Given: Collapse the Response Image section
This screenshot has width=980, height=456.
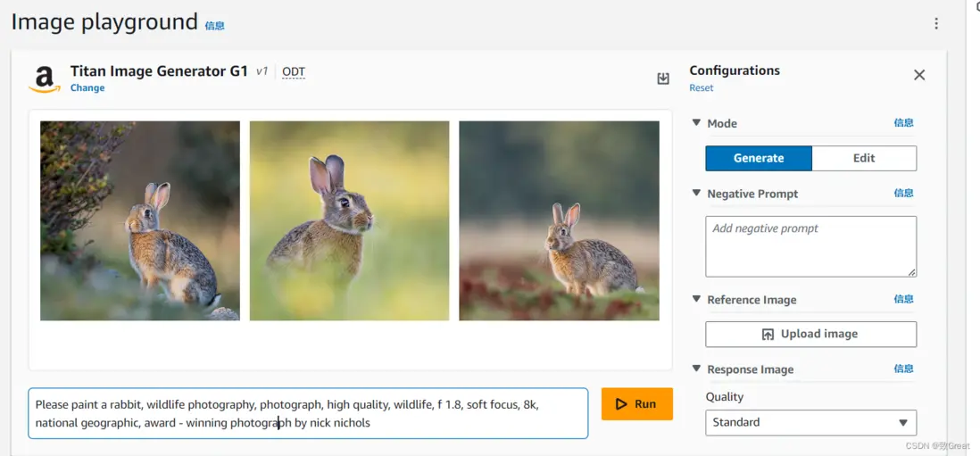Looking at the screenshot, I should [697, 369].
